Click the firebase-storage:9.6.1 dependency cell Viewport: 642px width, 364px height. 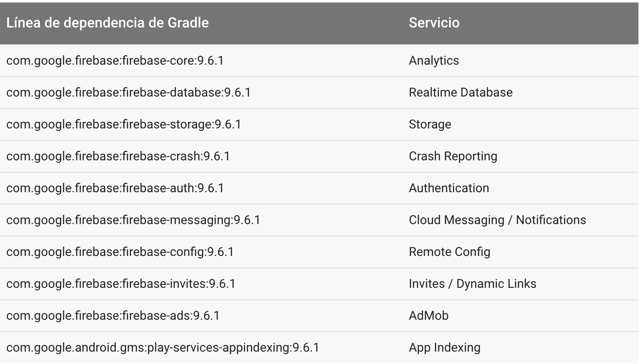pos(123,124)
